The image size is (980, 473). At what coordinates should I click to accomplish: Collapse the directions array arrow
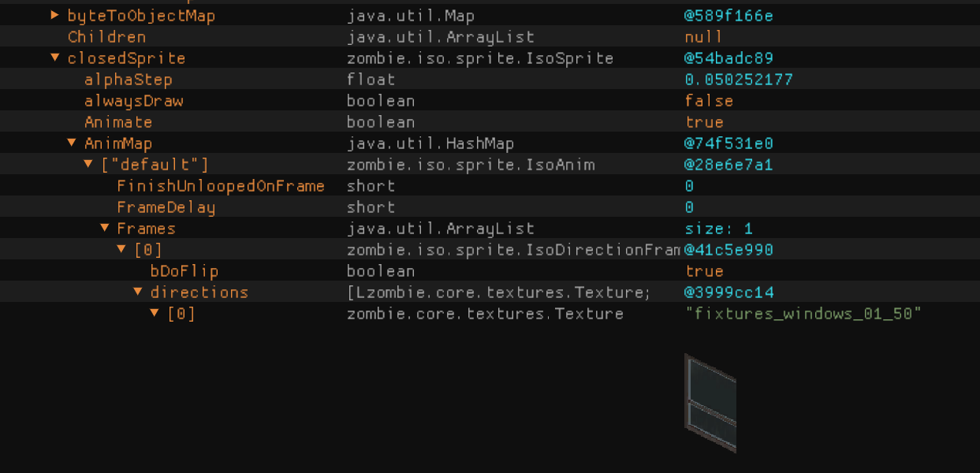pos(138,292)
